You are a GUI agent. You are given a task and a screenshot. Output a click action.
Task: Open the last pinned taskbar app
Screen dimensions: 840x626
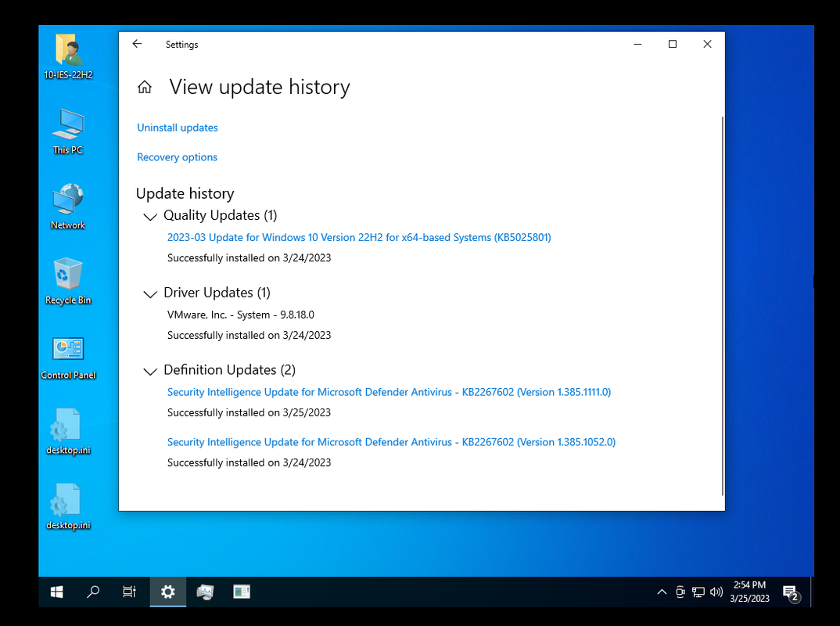242,592
